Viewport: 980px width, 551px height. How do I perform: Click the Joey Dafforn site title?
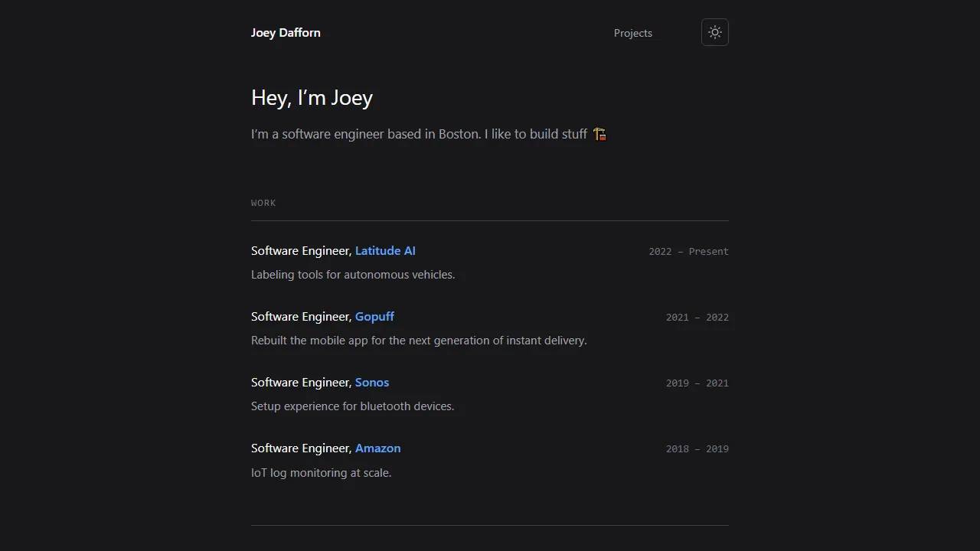click(286, 32)
